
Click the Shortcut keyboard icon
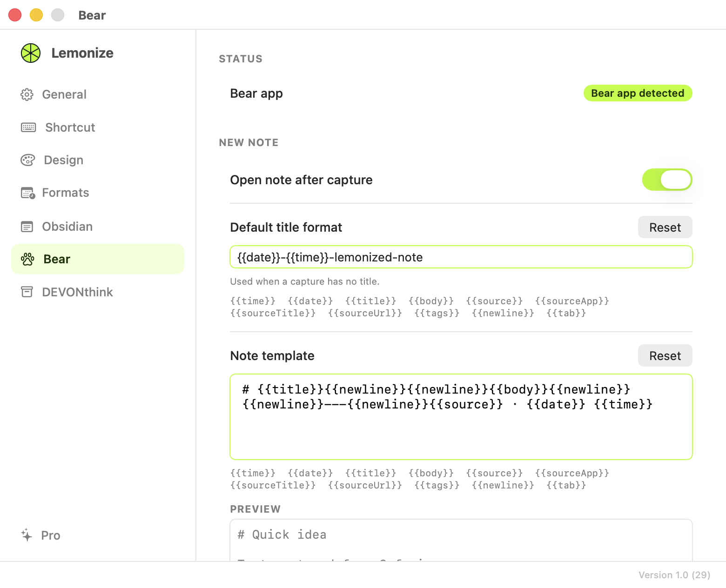(28, 127)
